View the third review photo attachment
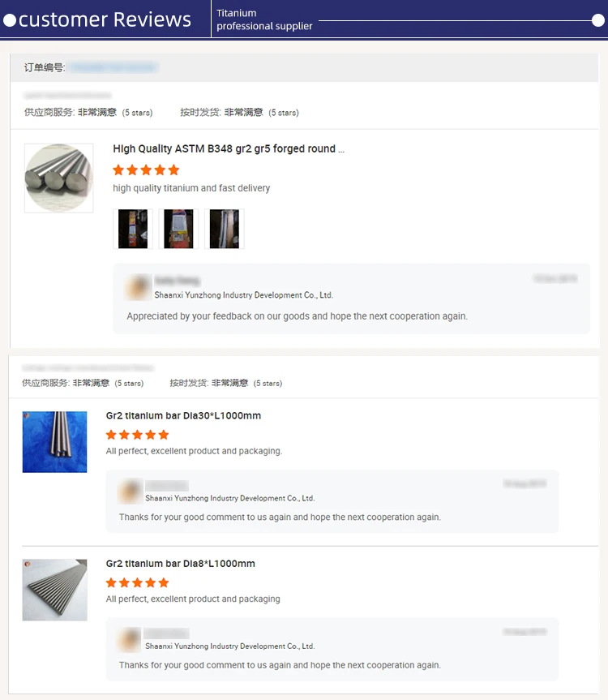 point(225,229)
